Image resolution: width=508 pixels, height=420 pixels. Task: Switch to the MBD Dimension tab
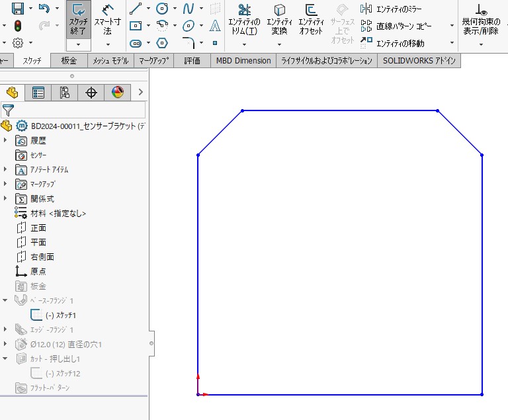click(x=243, y=61)
